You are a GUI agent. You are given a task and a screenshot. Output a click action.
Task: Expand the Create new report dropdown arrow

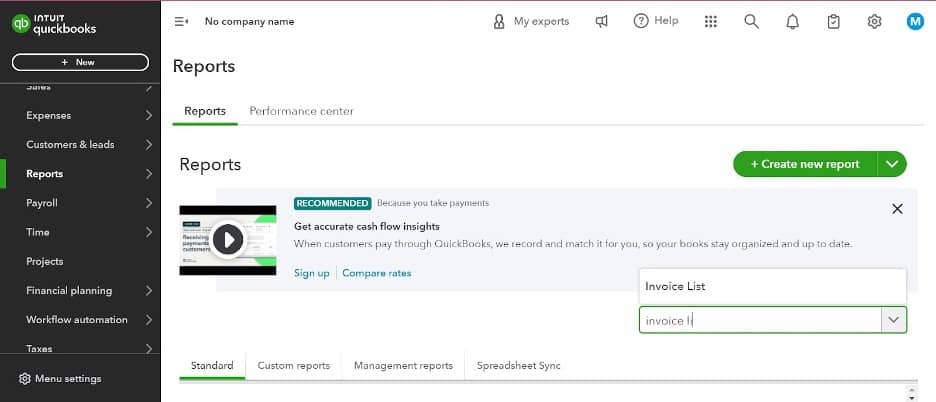click(x=893, y=164)
